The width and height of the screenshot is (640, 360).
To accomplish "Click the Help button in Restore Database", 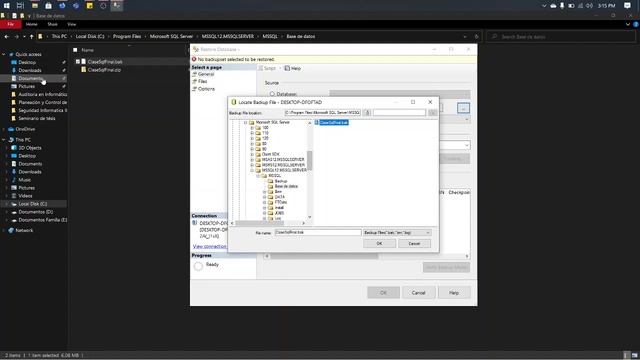I will (x=454, y=293).
